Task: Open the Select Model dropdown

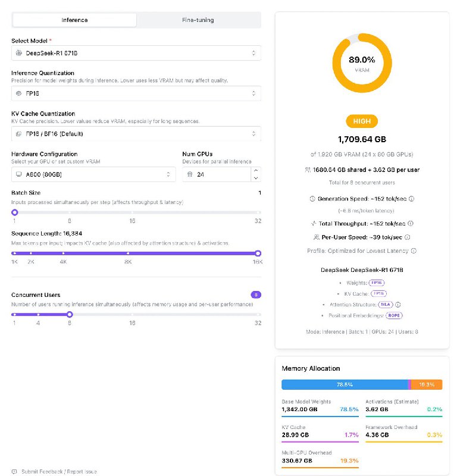Action: 136,53
